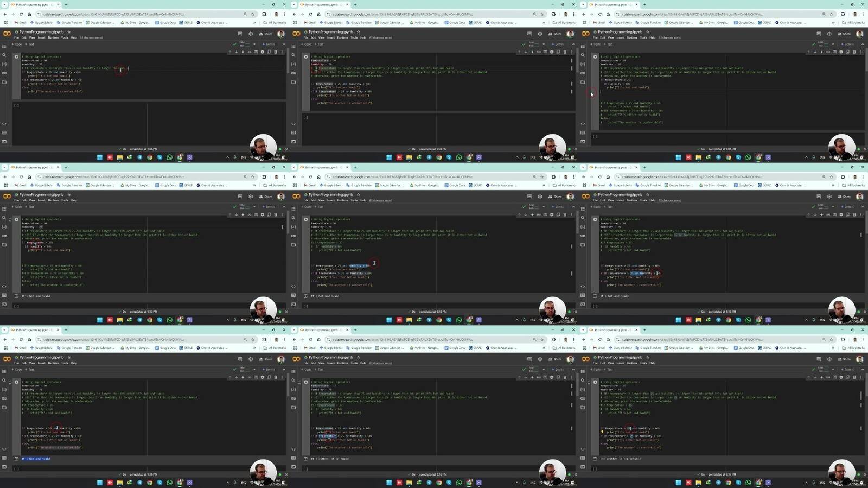
Task: Open terminal icon in bottom-left frame
Action: click(4, 467)
